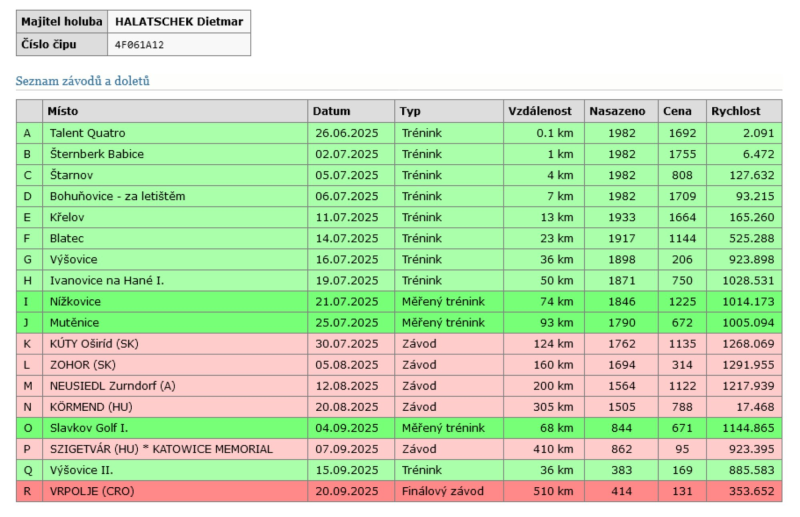Image resolution: width=800 pixels, height=517 pixels.
Task: Click the Místo column header
Action: (64, 111)
